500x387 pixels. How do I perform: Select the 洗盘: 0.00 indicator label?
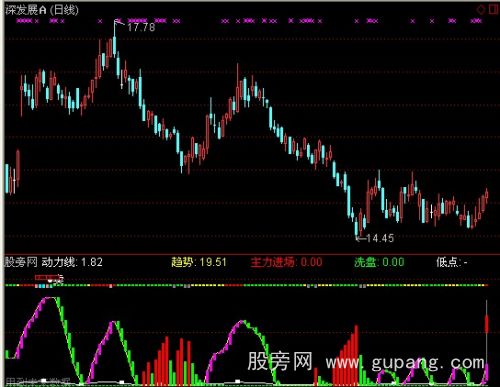click(x=379, y=262)
